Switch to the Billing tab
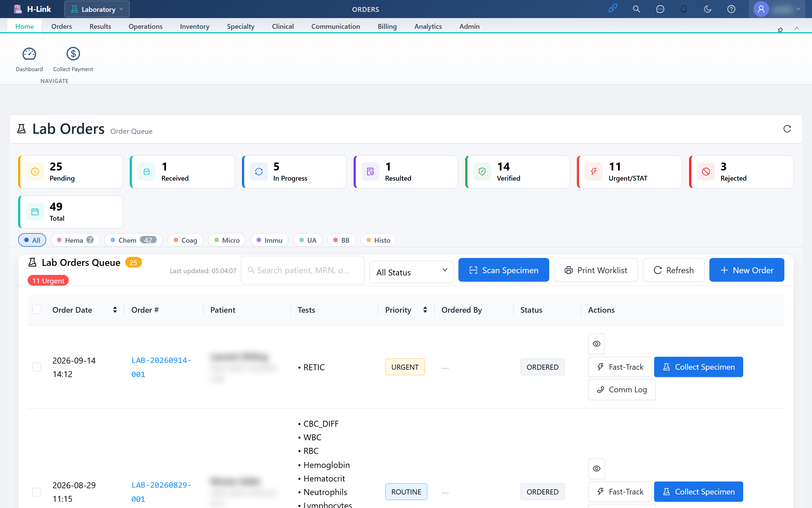Viewport: 812px width, 508px height. coord(387,26)
